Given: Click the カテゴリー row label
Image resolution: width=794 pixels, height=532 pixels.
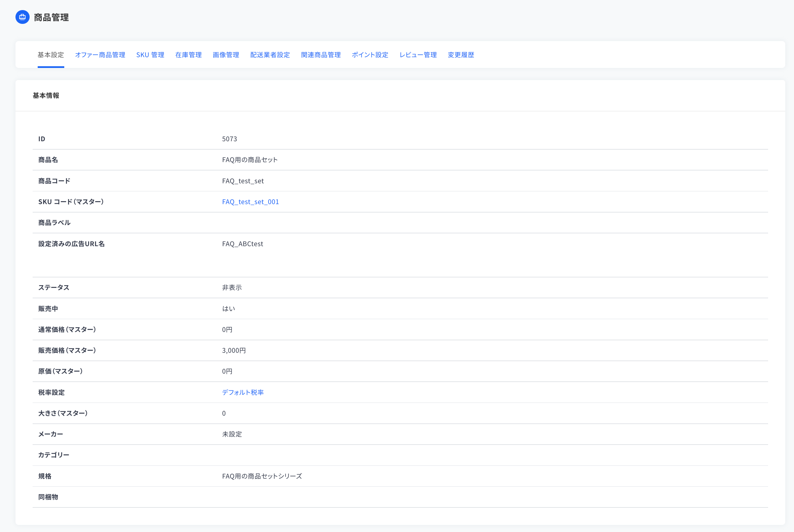Looking at the screenshot, I should click(x=53, y=455).
